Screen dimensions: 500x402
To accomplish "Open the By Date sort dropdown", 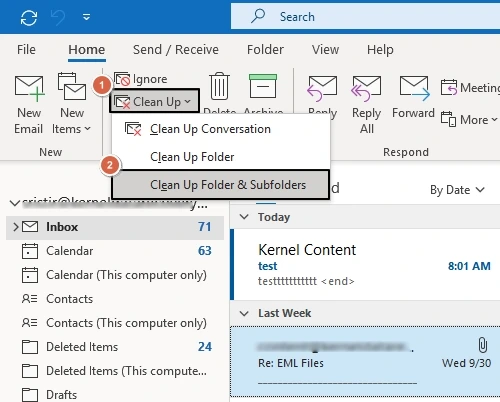I will click(457, 190).
